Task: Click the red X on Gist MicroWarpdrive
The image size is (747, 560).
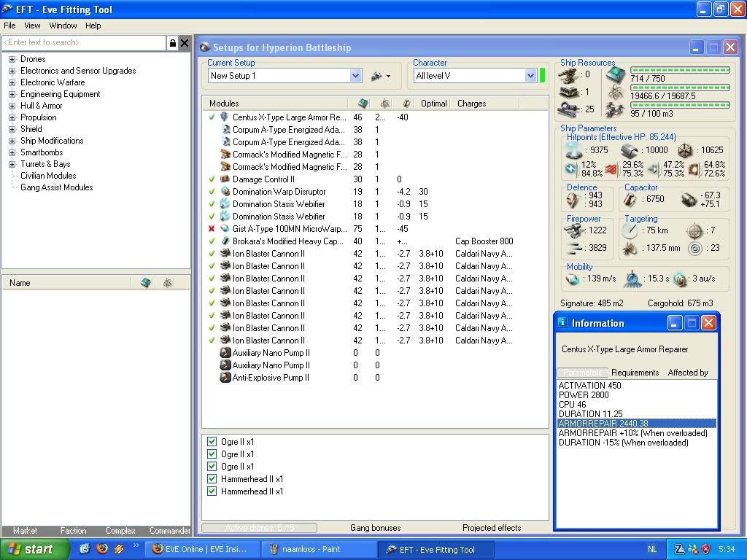Action: [212, 229]
